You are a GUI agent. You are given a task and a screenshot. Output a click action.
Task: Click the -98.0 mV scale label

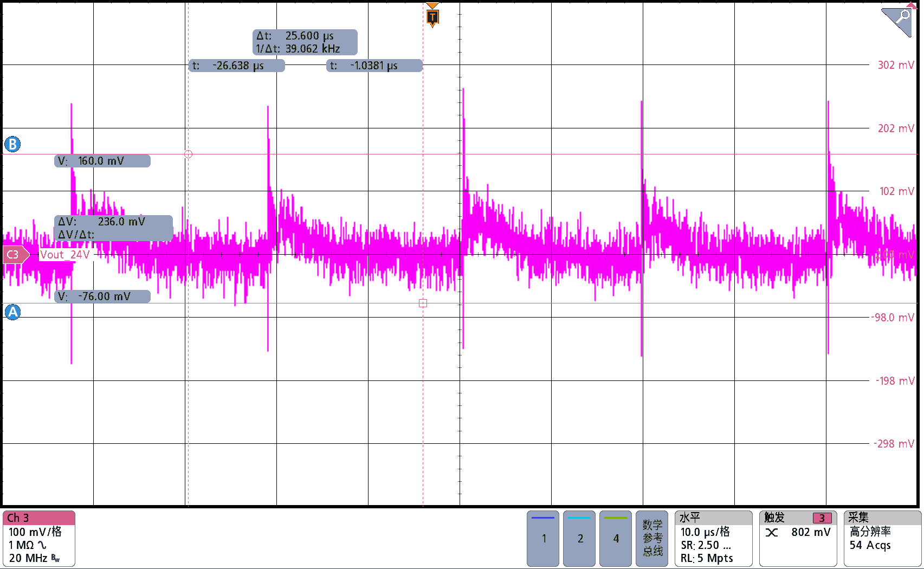[x=893, y=318]
